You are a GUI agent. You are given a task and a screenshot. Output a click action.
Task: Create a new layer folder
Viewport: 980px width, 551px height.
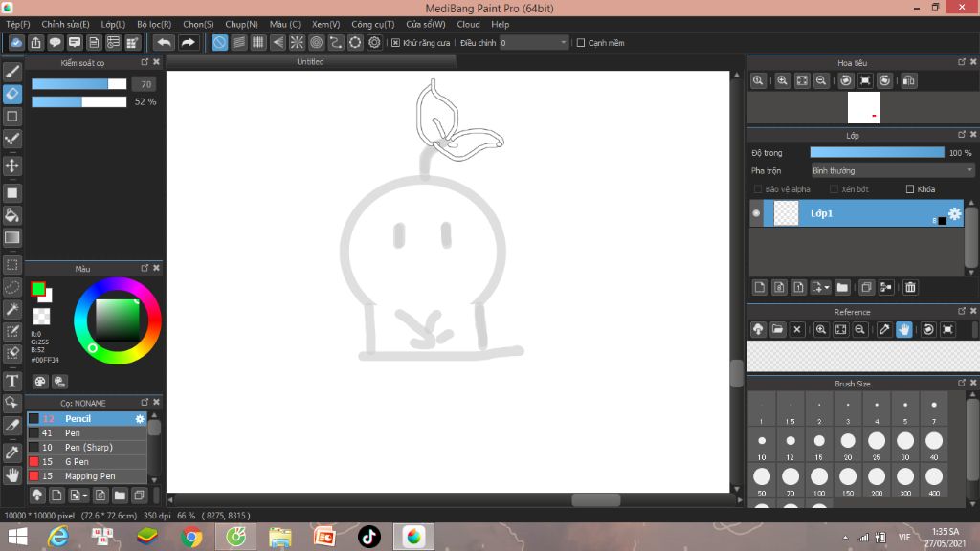tap(842, 287)
